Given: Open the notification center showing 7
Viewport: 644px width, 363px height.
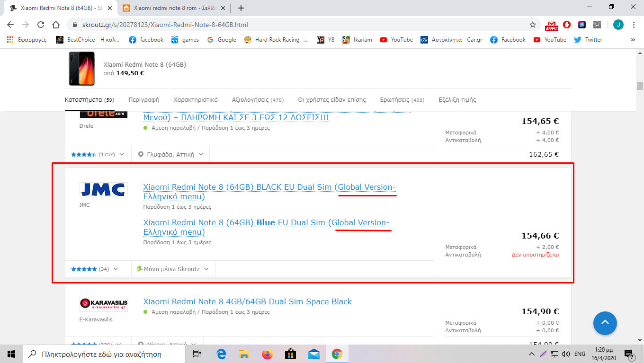Looking at the screenshot, I should tap(629, 354).
